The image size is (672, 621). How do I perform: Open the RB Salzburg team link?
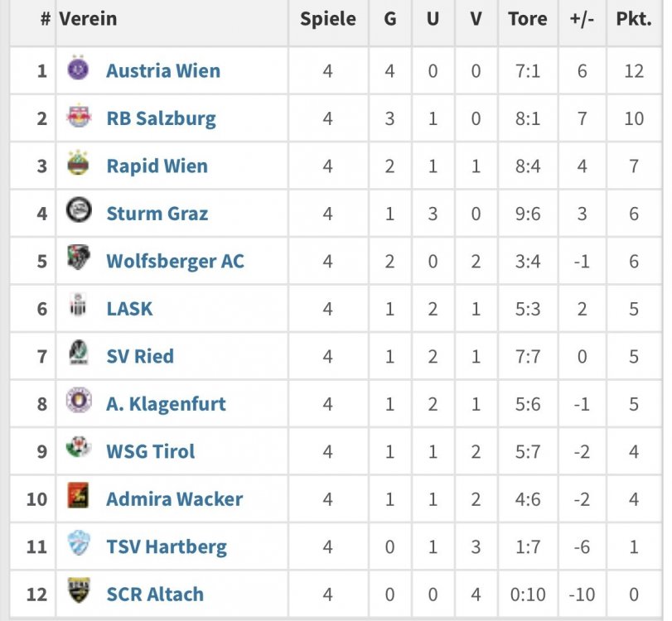161,118
